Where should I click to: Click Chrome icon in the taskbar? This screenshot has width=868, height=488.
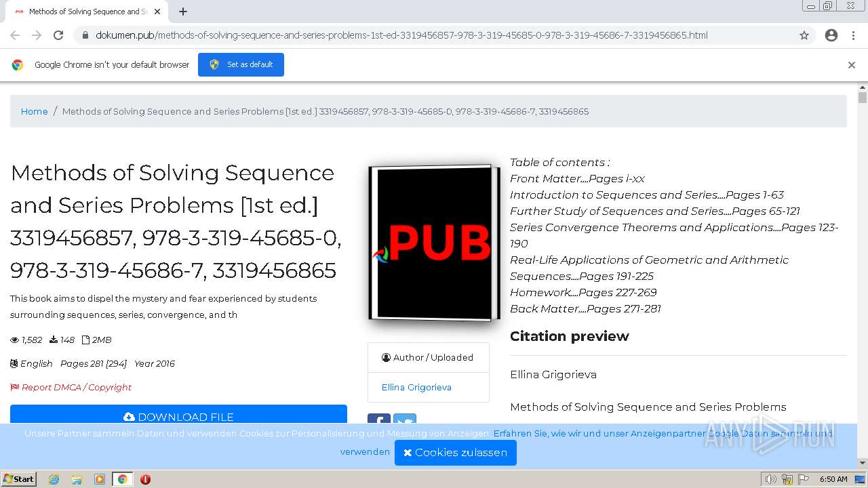[x=122, y=479]
